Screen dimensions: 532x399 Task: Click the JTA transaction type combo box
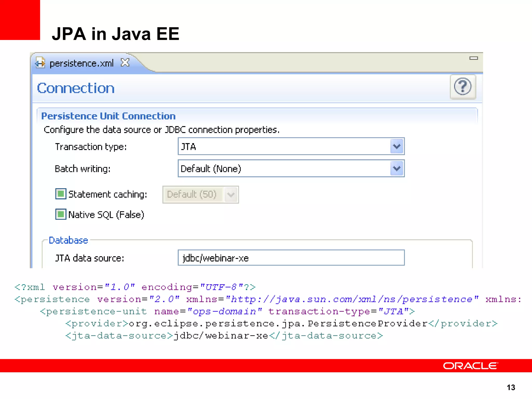click(x=291, y=146)
